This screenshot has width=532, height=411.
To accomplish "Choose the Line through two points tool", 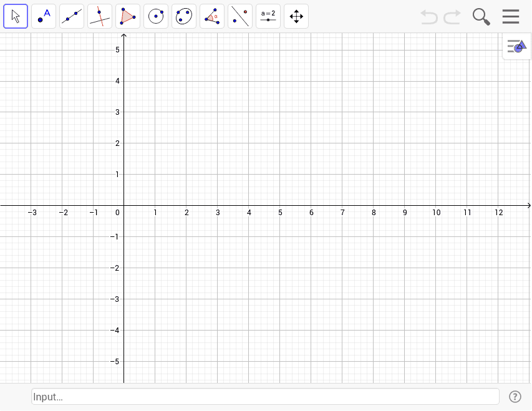I will point(72,16).
